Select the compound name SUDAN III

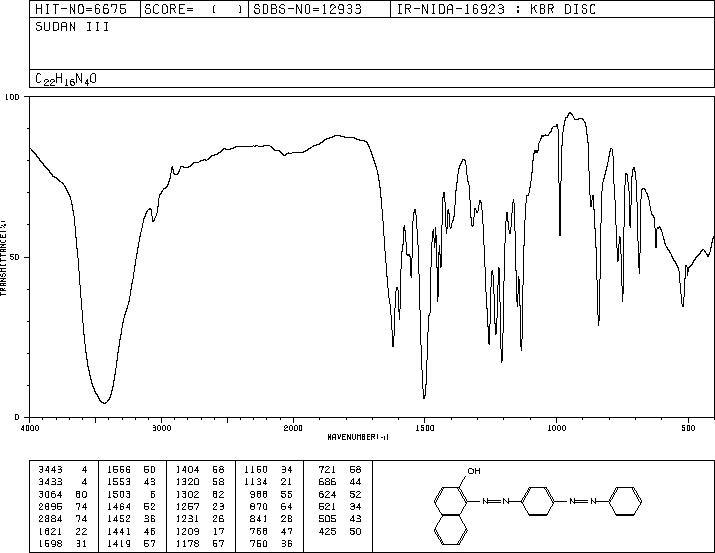(72, 27)
